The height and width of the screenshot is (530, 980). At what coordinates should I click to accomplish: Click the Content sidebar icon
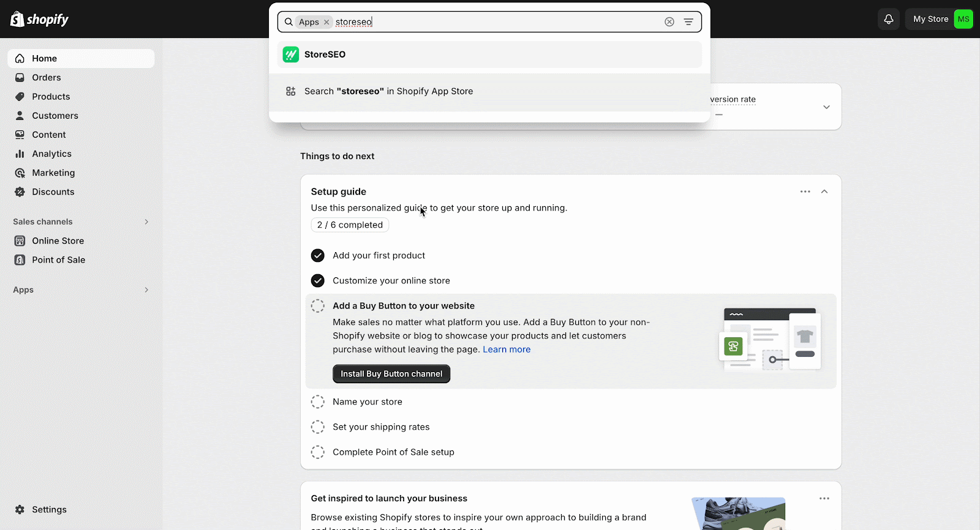[20, 135]
